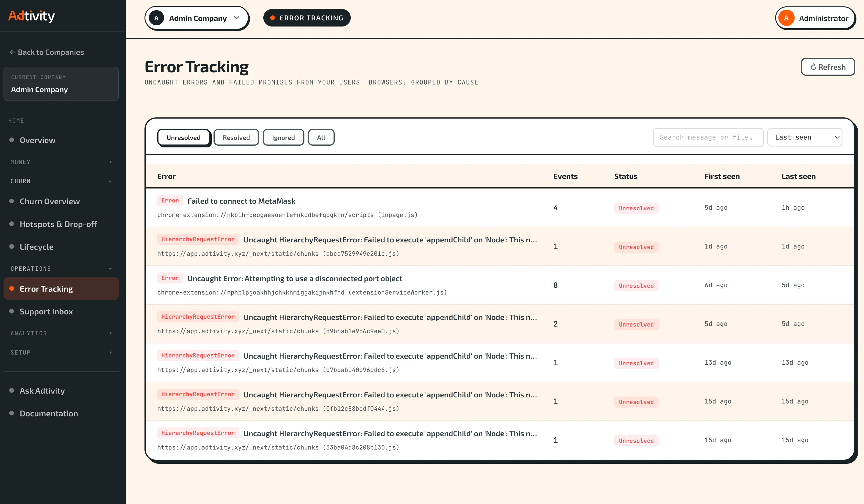Image resolution: width=864 pixels, height=504 pixels.
Task: Open HierarchyRequestError row for d9b6ab1e9b6c9ee0.js
Action: (500, 324)
